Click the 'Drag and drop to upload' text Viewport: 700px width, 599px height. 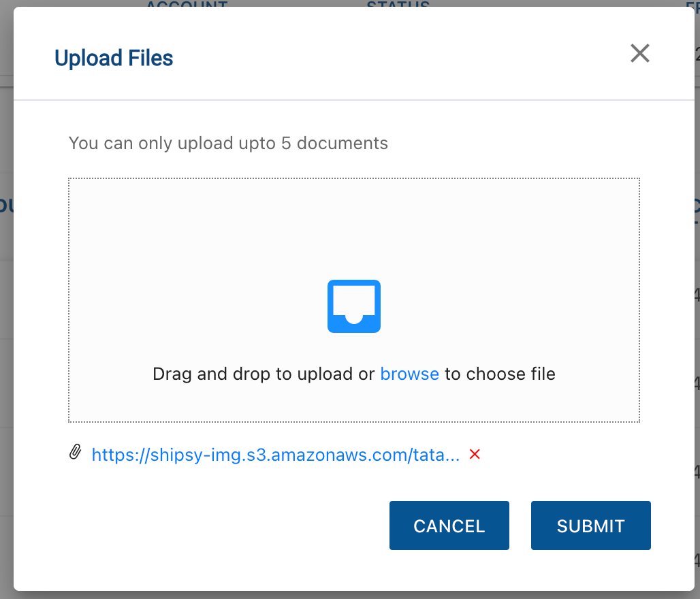(x=263, y=374)
